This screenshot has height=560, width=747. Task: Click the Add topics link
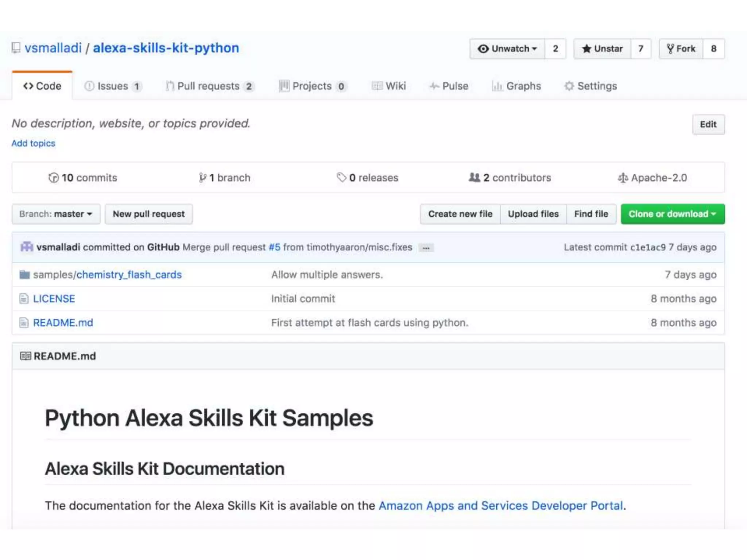pyautogui.click(x=33, y=143)
